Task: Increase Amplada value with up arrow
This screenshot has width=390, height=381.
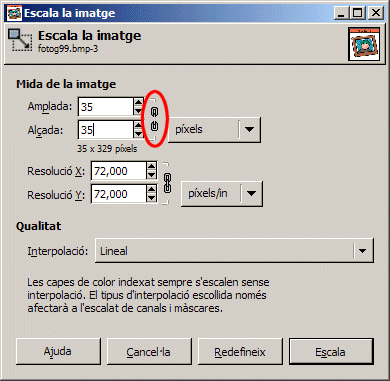Action: tap(138, 103)
